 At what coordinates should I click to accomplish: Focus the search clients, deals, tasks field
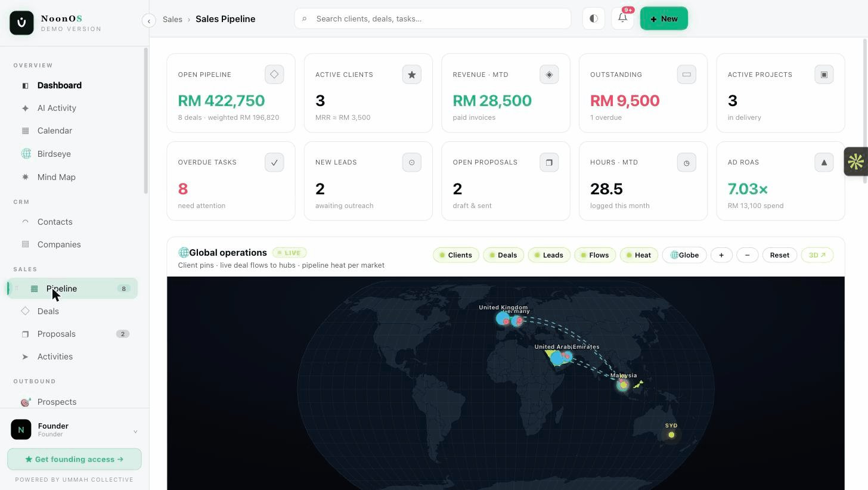click(432, 18)
